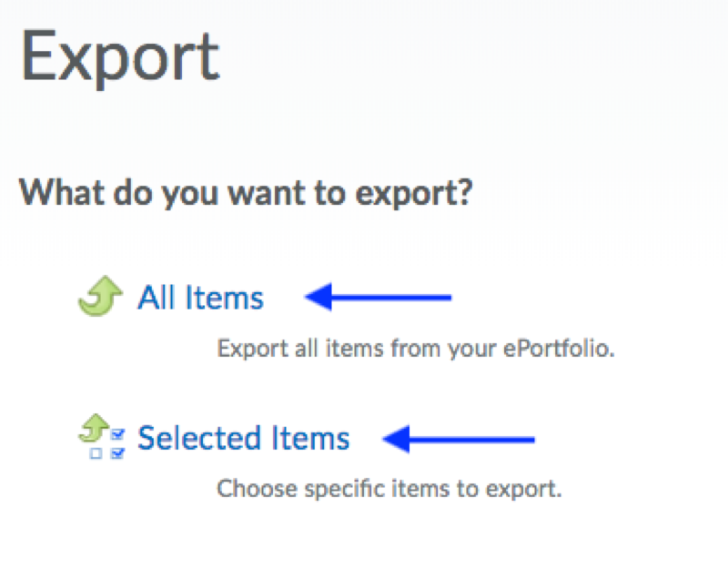Viewport: 728px width, 569px height.
Task: Click the upper checked box in Selected Items icon
Action: coord(117,434)
